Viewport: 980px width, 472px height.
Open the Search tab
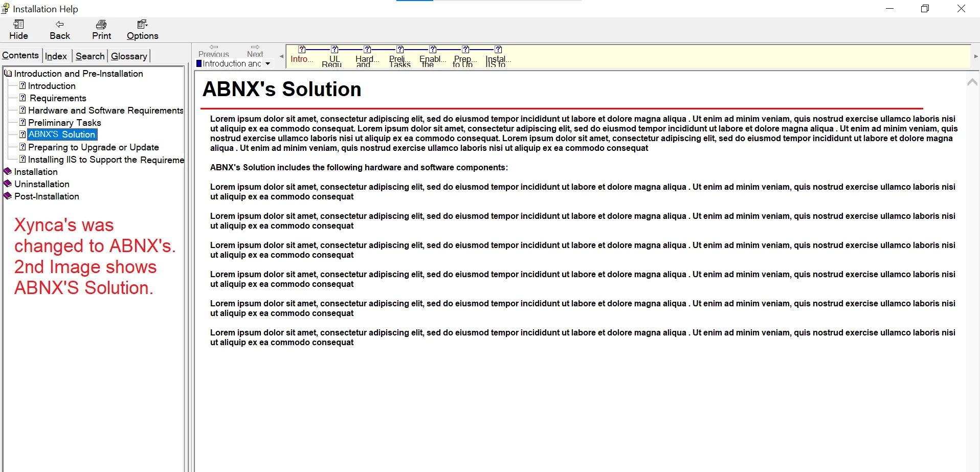[90, 56]
